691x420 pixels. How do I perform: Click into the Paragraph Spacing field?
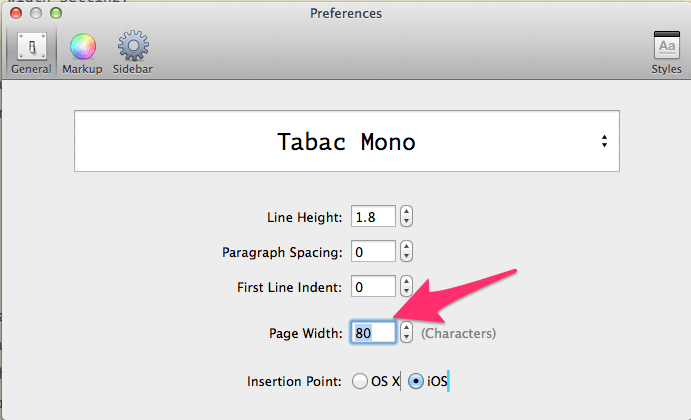(373, 251)
